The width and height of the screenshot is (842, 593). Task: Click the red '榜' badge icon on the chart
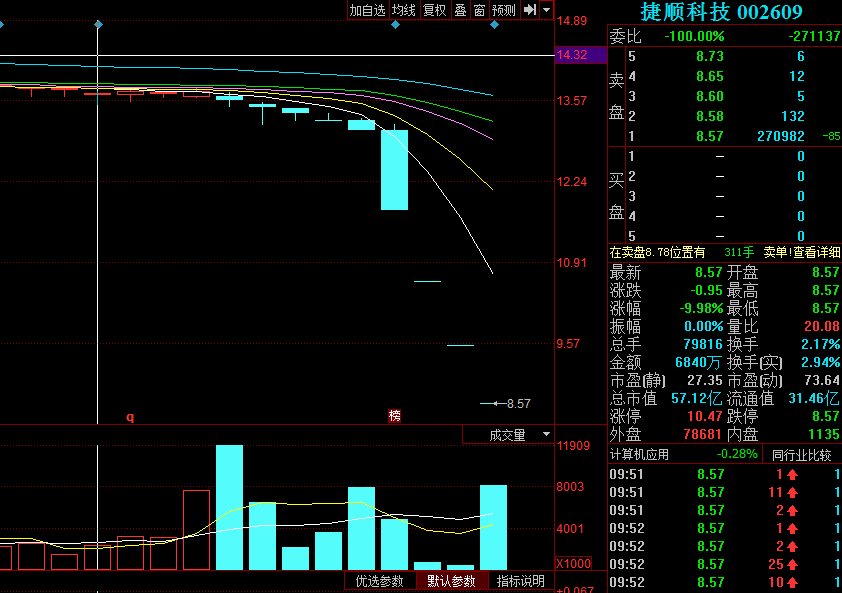tap(394, 415)
